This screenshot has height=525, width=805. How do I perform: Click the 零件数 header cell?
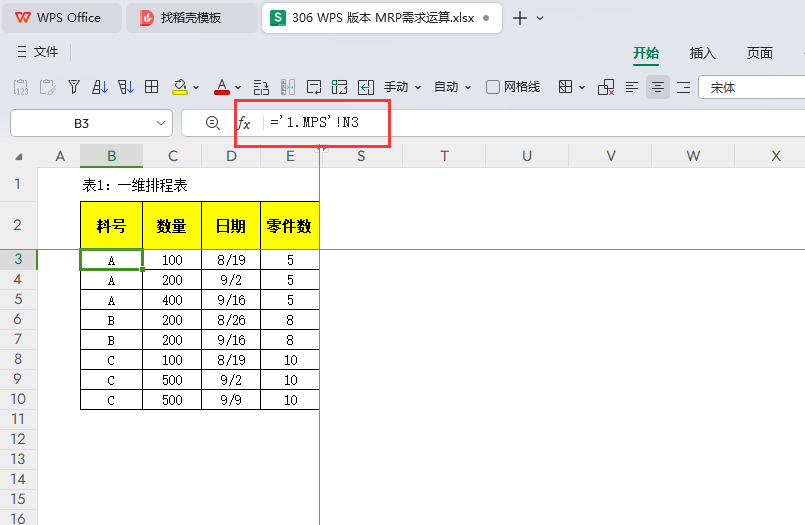click(290, 226)
